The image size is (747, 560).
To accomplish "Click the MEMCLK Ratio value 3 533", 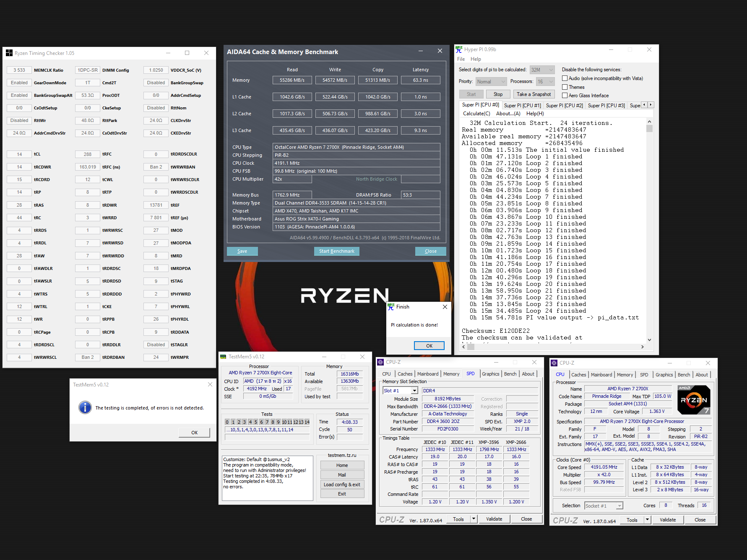I will pos(19,70).
